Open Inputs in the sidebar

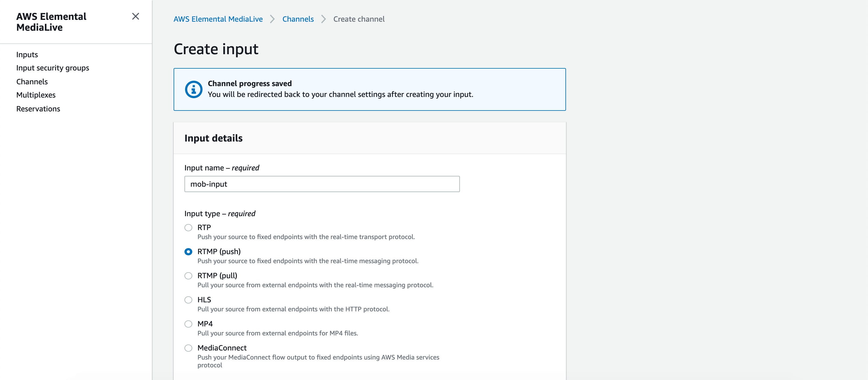pyautogui.click(x=27, y=55)
